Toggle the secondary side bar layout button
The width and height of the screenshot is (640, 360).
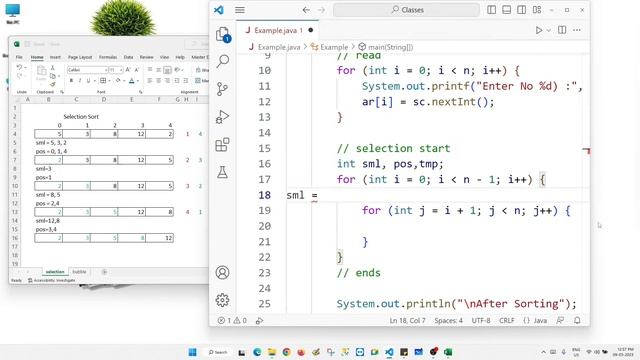pyautogui.click(x=522, y=10)
